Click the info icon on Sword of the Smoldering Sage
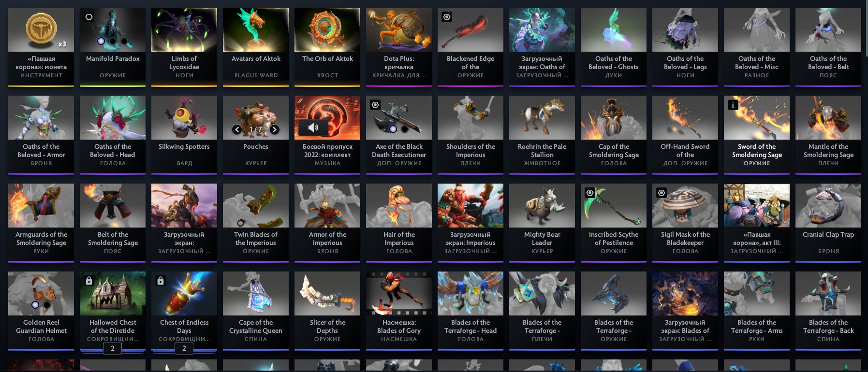 click(x=733, y=105)
